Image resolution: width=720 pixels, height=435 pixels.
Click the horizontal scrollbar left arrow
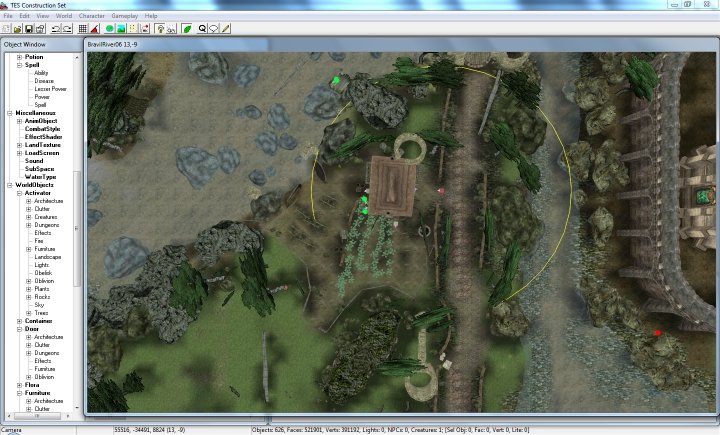9,416
